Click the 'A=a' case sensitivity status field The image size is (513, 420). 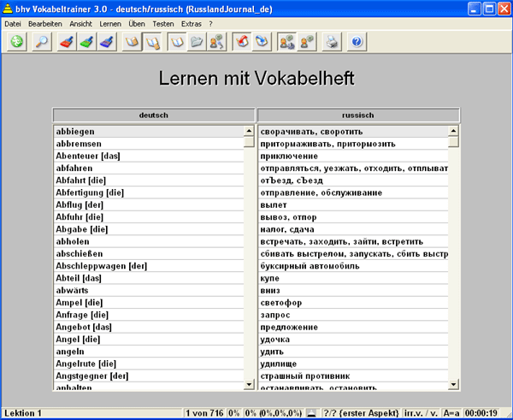coord(451,413)
